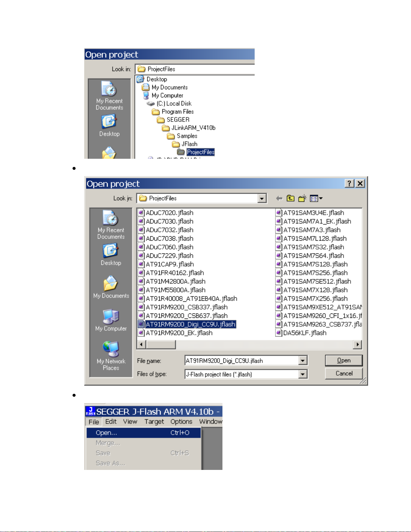This screenshot has width=411, height=532.
Task: Select file ADuC7032.jflash
Action: pyautogui.click(x=166, y=230)
